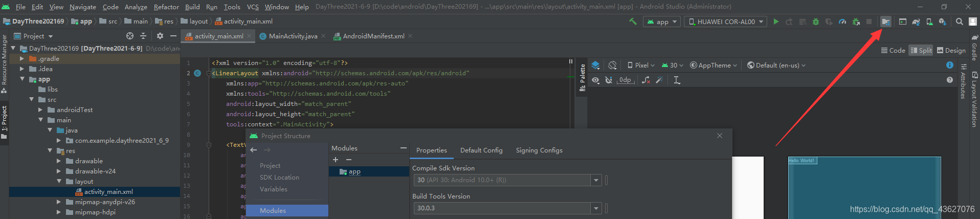Viewport: 980px width, 219px height.
Task: Click the Search Everywhere magnifier icon
Action: (960, 21)
